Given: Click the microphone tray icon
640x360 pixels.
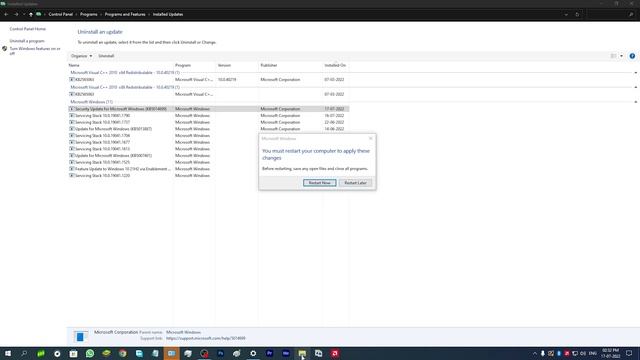Looking at the screenshot, I should pyautogui.click(x=542, y=353).
